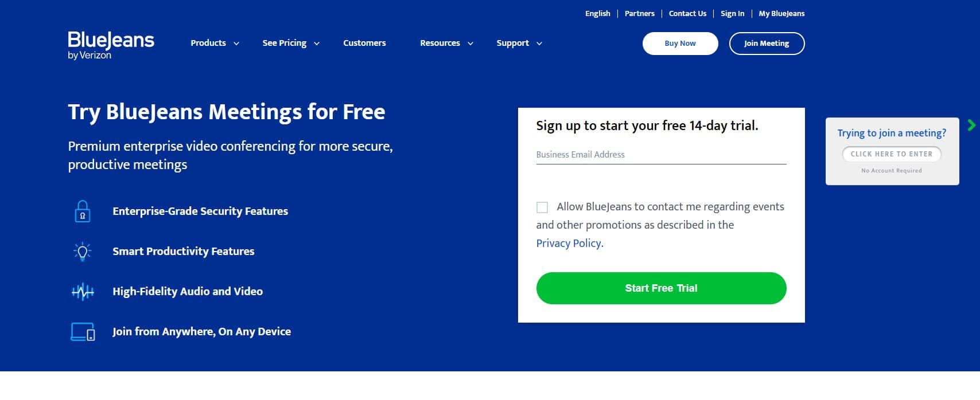Go to the Customers page
980x400 pixels.
click(x=364, y=43)
